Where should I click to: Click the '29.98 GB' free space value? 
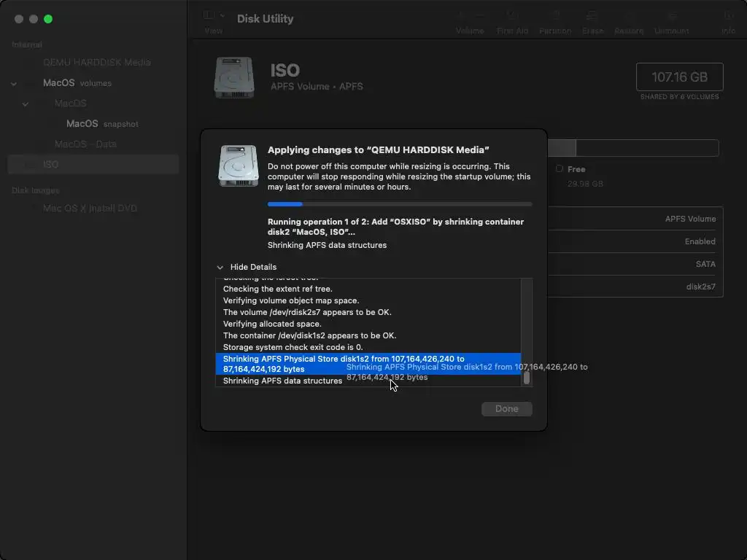[585, 184]
